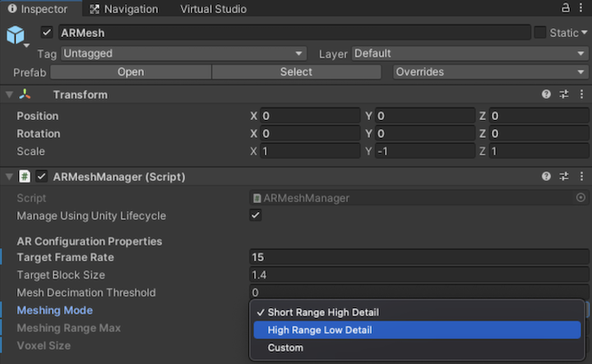Viewport: 592px width, 364px height.
Task: Open ARMeshManager preset settings icon
Action: pos(564,176)
